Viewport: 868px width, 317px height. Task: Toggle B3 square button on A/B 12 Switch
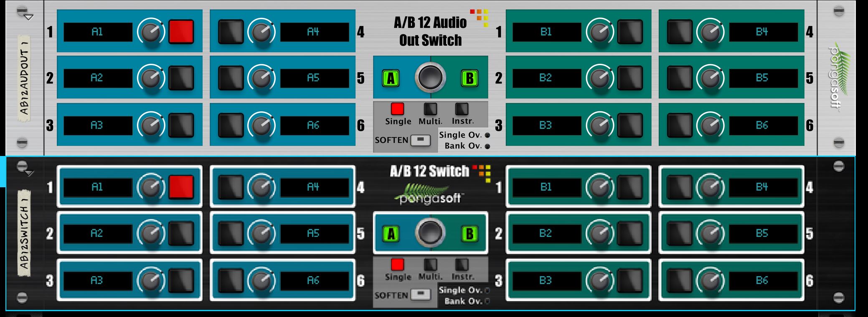630,280
